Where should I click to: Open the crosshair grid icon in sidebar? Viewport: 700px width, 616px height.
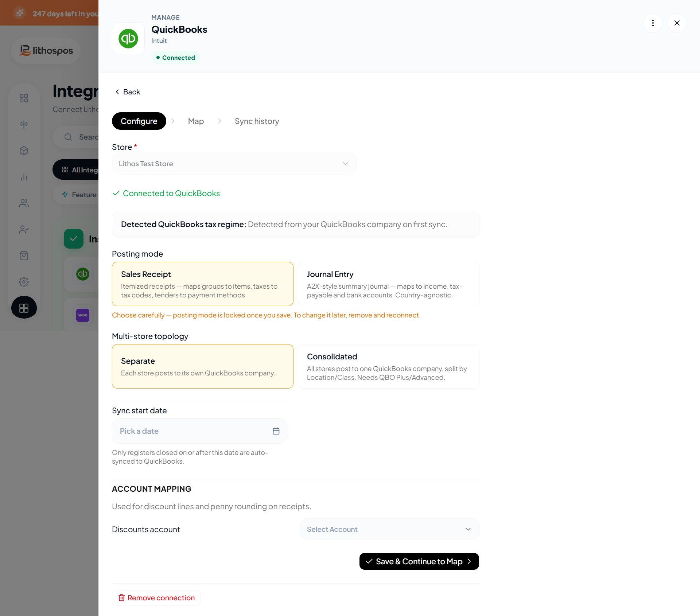click(x=24, y=124)
